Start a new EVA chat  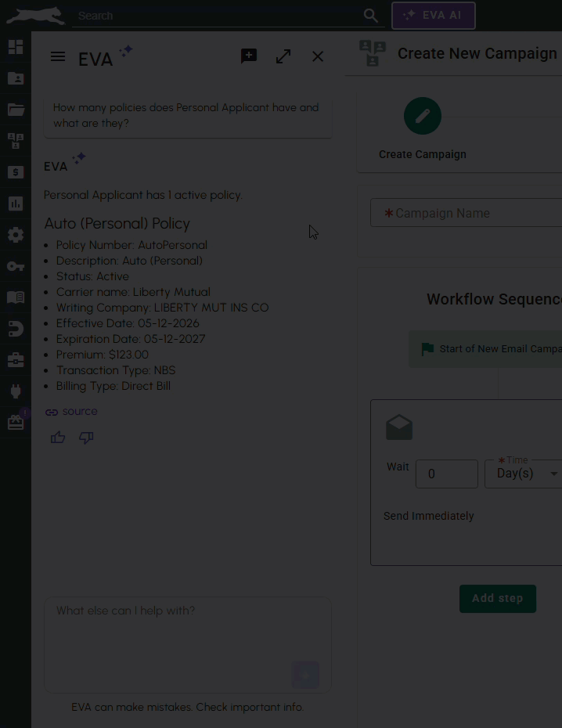[249, 56]
